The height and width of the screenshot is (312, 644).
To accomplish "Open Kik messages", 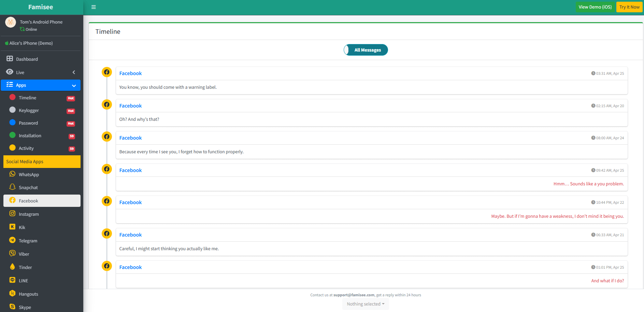I will tap(42, 227).
